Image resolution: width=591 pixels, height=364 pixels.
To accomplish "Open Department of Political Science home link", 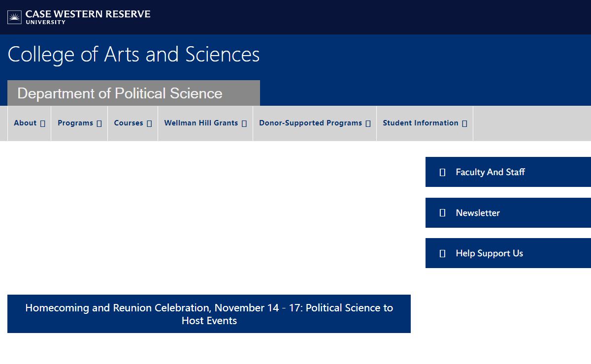I will click(x=120, y=93).
